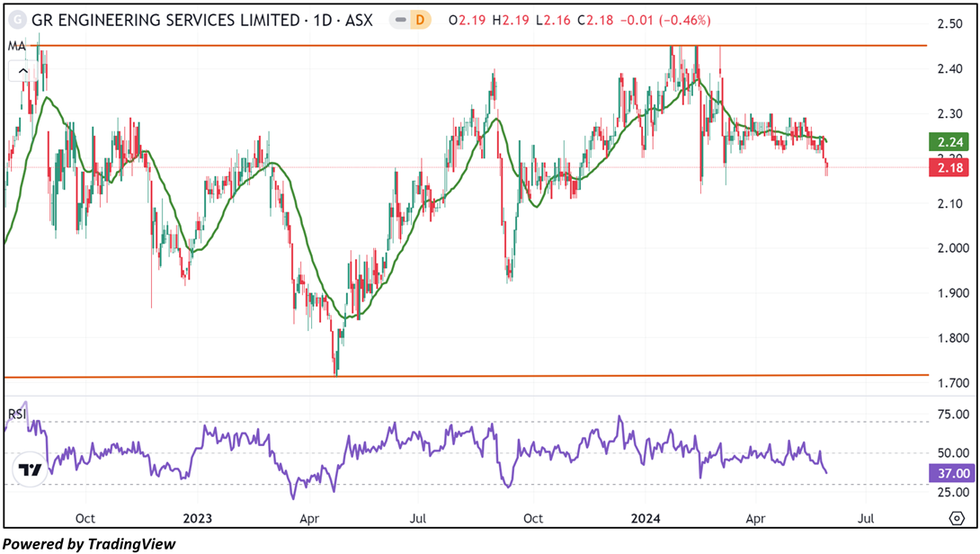Screen dimensions: 980x554
Task: Click the open value O2.19
Action: tap(467, 21)
